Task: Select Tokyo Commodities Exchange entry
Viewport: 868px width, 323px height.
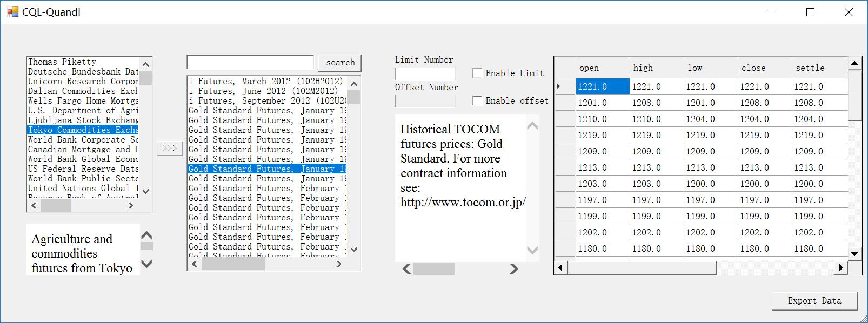Action: pyautogui.click(x=83, y=130)
